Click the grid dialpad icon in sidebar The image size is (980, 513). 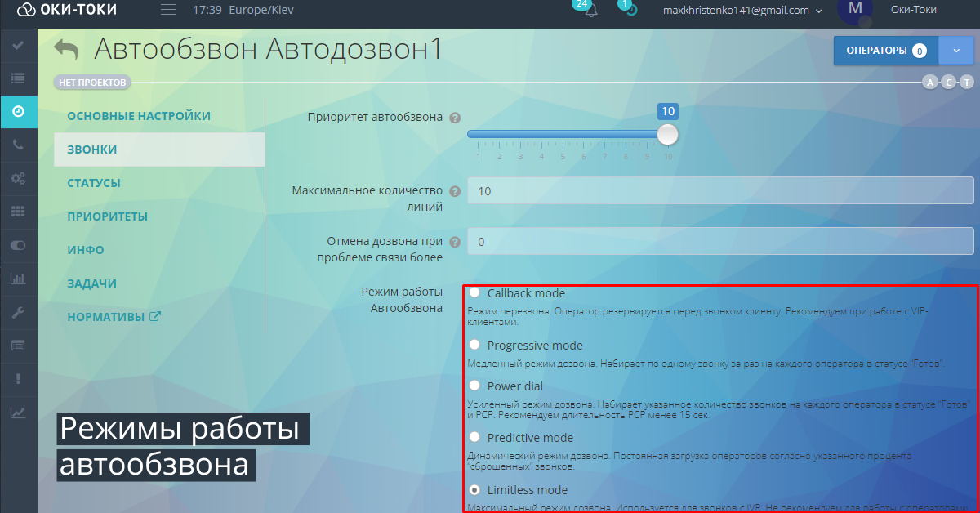18,212
